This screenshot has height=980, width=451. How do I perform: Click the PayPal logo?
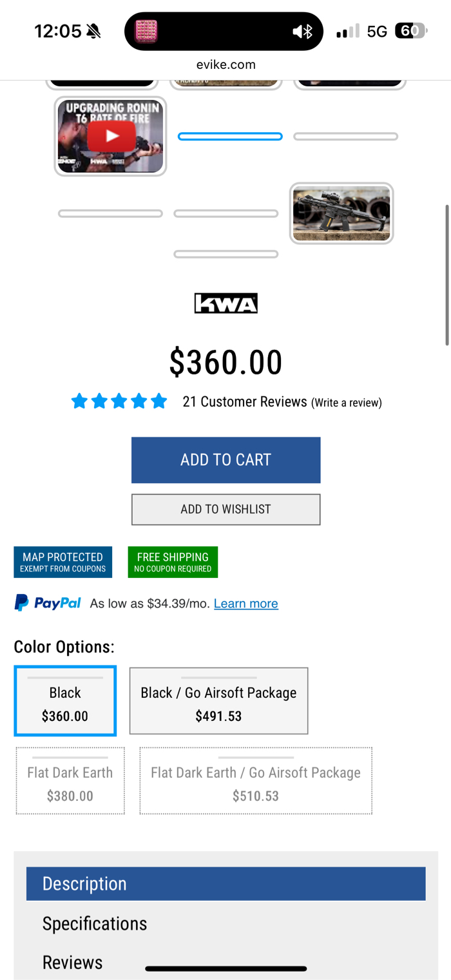tap(48, 603)
